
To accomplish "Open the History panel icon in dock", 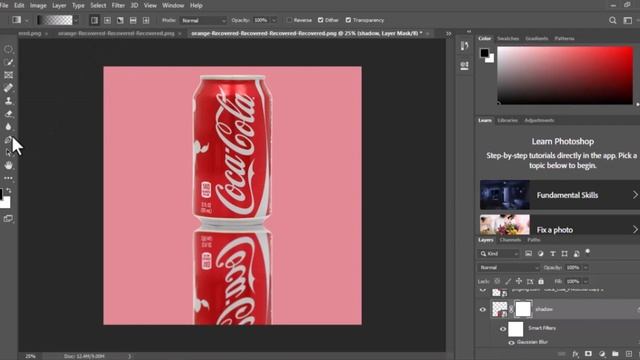I will 464,46.
